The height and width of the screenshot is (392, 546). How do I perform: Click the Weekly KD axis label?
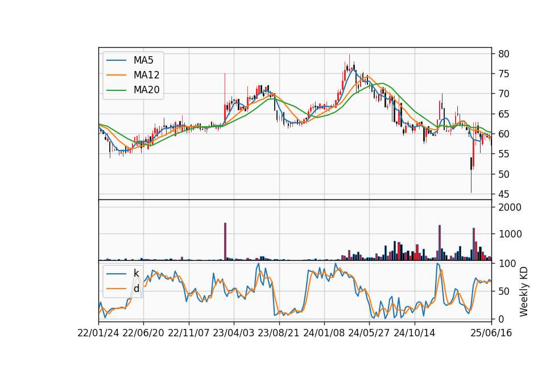[x=523, y=291]
